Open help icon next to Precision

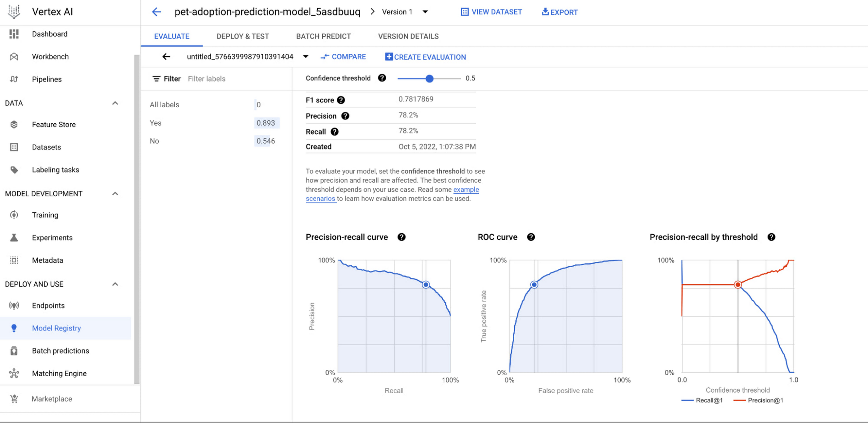345,116
